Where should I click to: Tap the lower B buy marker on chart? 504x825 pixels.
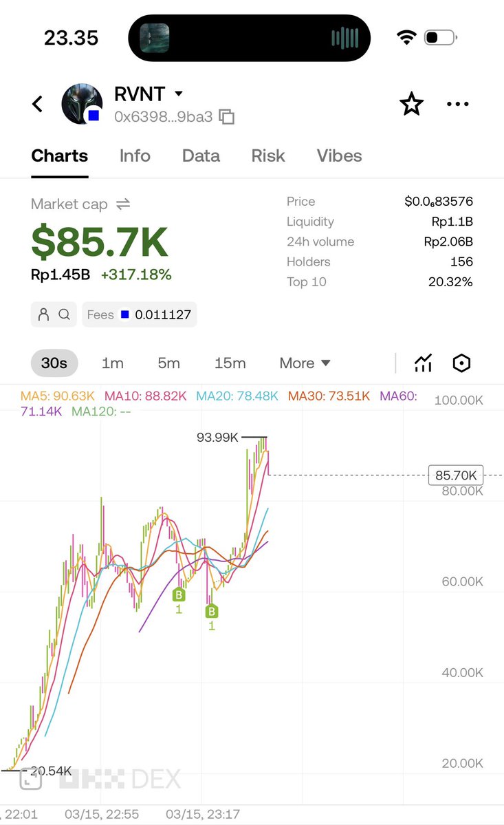[211, 612]
